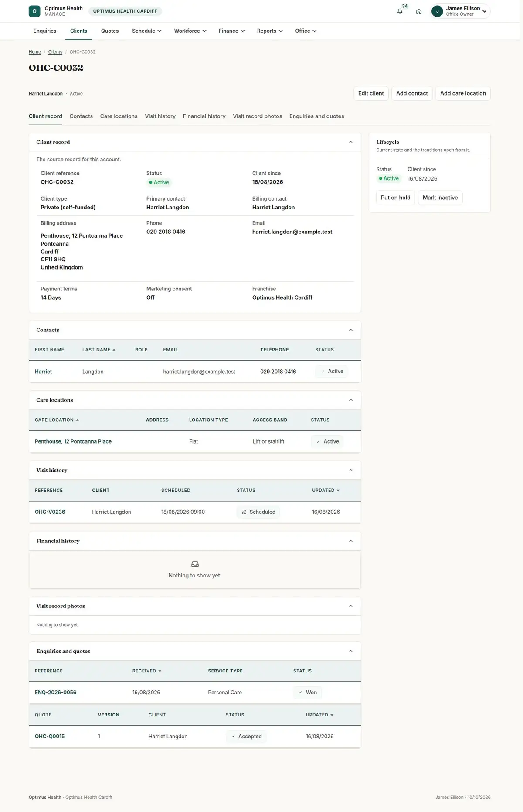Open the Harriet contact link
This screenshot has height=812, width=523.
(x=43, y=372)
